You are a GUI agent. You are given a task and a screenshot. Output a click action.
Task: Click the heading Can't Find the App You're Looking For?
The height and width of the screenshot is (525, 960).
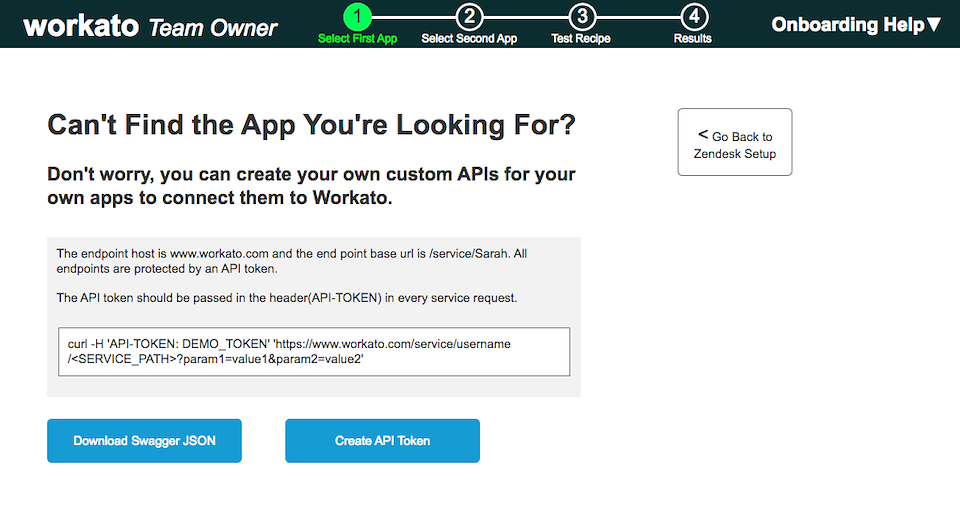pyautogui.click(x=312, y=125)
